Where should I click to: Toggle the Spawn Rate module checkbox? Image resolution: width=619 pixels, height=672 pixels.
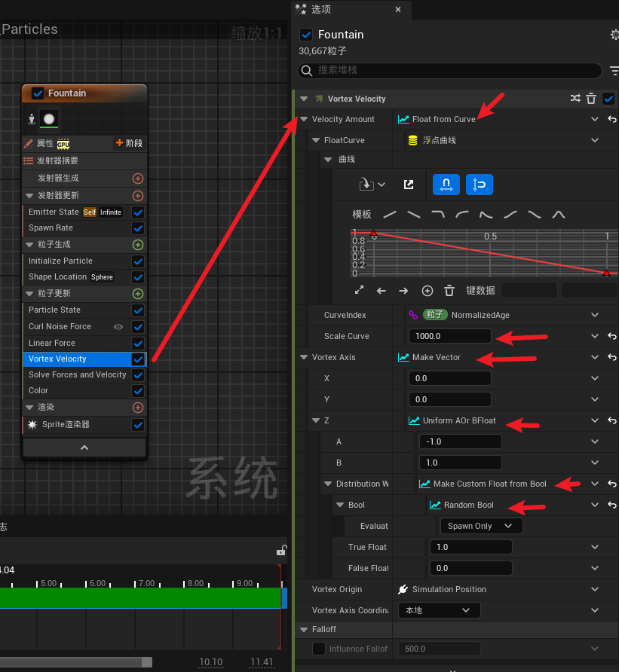coord(138,228)
